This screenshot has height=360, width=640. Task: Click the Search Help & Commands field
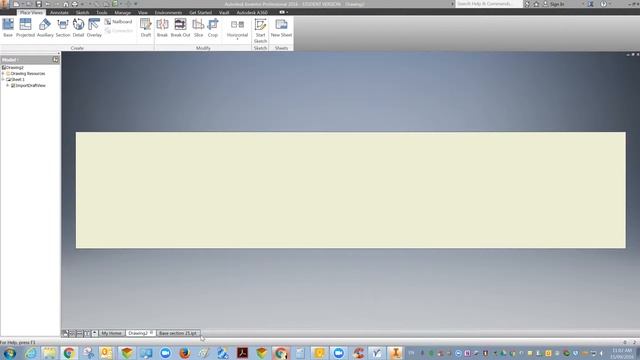pos(489,4)
